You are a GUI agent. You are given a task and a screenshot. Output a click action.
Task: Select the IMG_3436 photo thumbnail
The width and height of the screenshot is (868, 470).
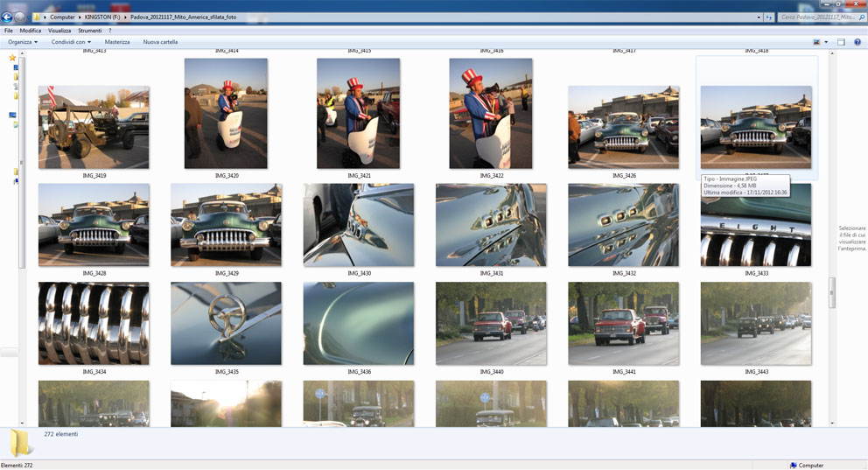[358, 324]
